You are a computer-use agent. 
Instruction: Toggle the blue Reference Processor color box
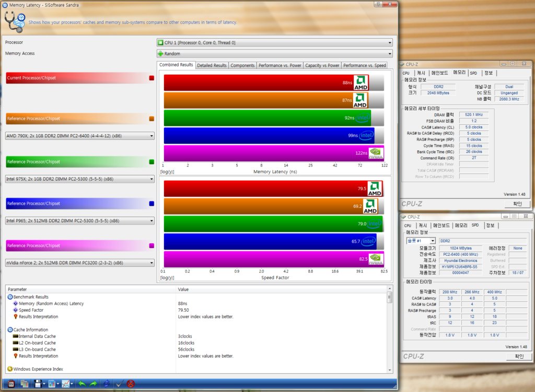pos(152,204)
